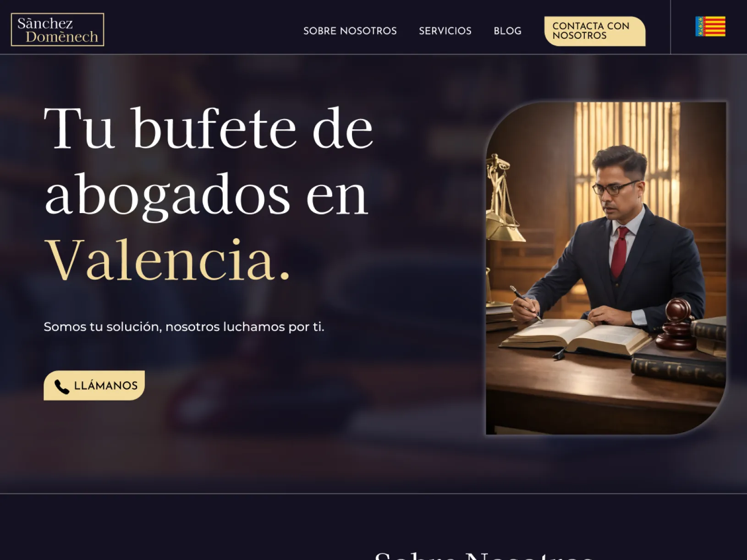This screenshot has width=747, height=560.
Task: Switch language via the Valencian flag icon
Action: tap(710, 26)
